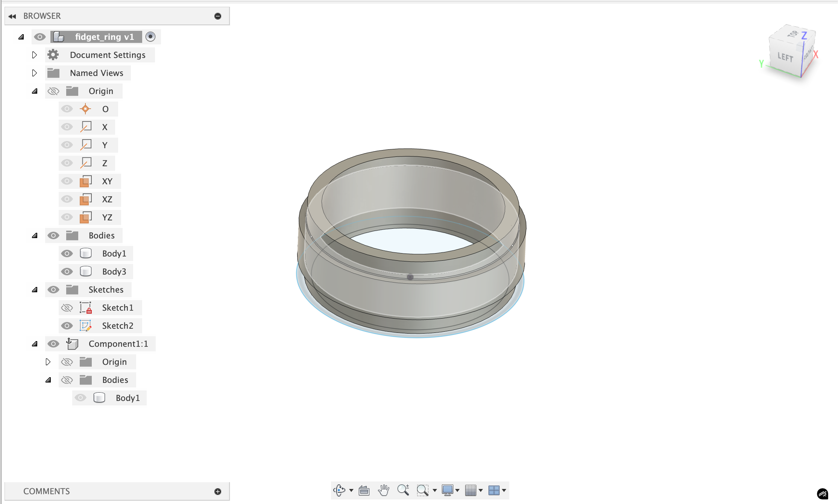Hide the Origin folder in the browser
Image resolution: width=838 pixels, height=504 pixels.
53,91
